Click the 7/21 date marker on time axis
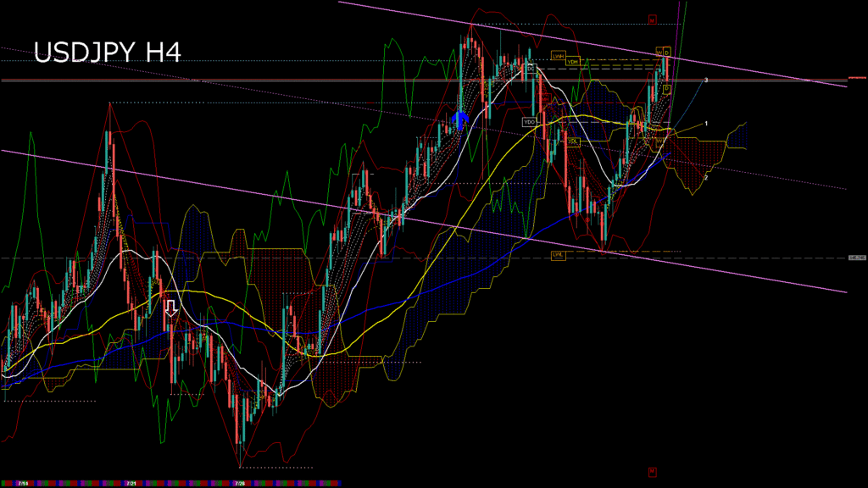 coord(131,484)
